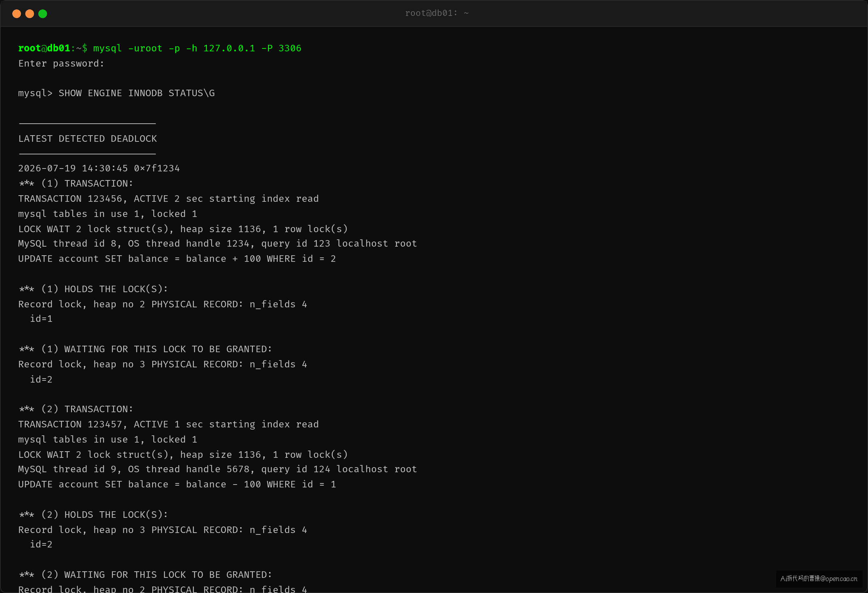Click Record lock heap no 3 under (2) HOLDS

tap(162, 530)
